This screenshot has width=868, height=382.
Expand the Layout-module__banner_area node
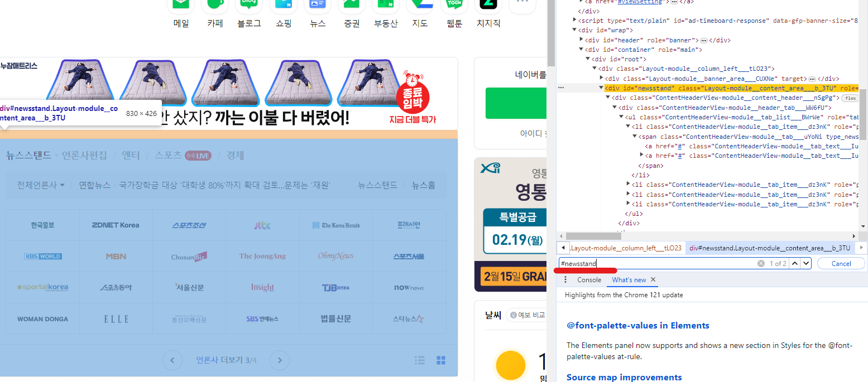click(601, 79)
